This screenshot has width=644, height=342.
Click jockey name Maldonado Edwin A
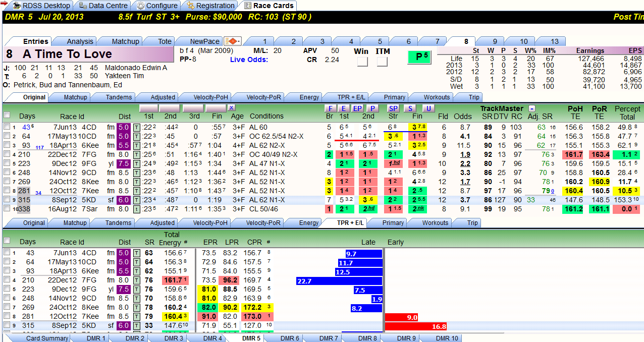(x=136, y=68)
